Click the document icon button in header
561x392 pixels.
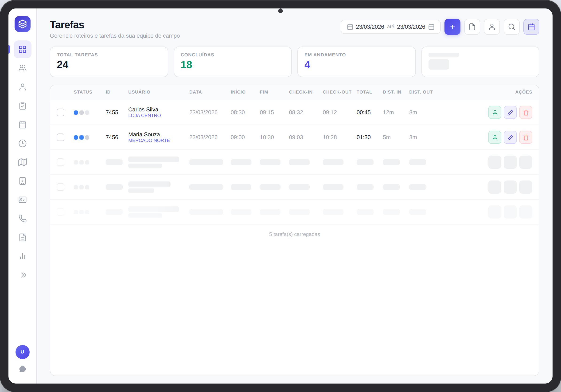pos(472,27)
